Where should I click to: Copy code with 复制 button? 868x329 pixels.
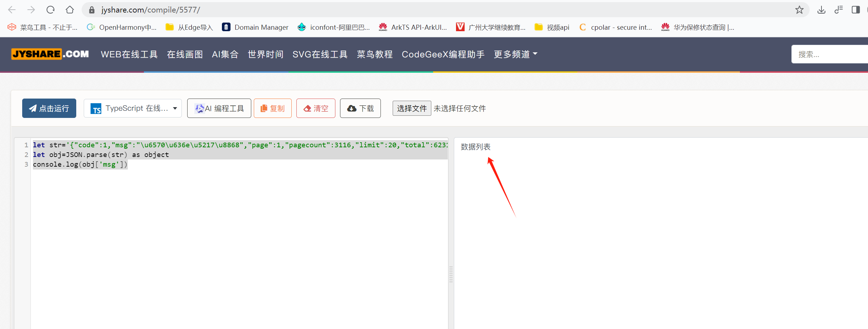pyautogui.click(x=273, y=108)
